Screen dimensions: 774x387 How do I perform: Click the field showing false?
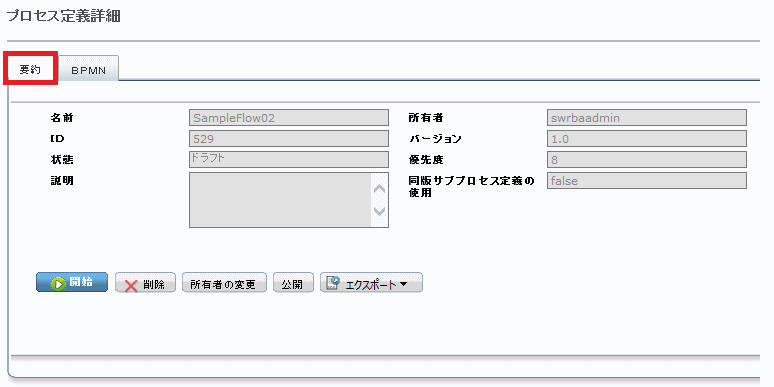pyautogui.click(x=647, y=181)
